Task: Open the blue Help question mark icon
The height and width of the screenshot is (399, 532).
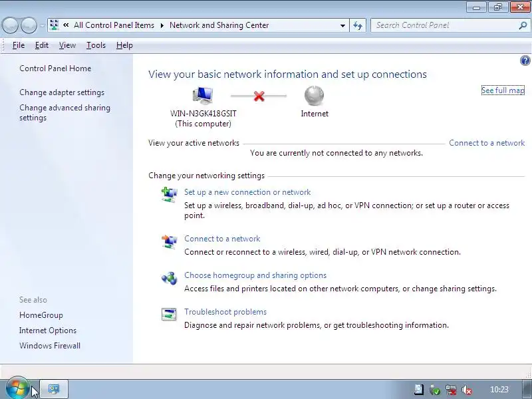Action: (x=525, y=61)
